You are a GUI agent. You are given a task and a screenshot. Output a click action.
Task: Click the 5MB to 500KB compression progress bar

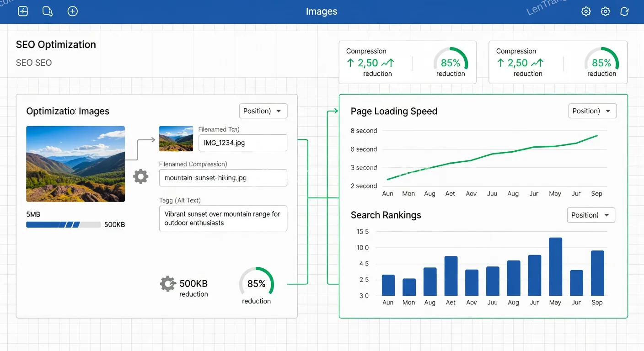pos(63,224)
